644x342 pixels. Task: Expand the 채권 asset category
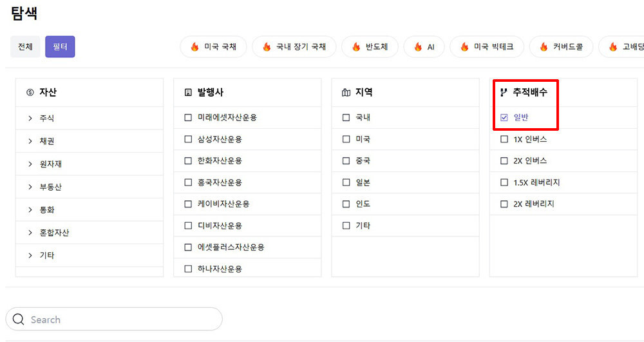30,141
